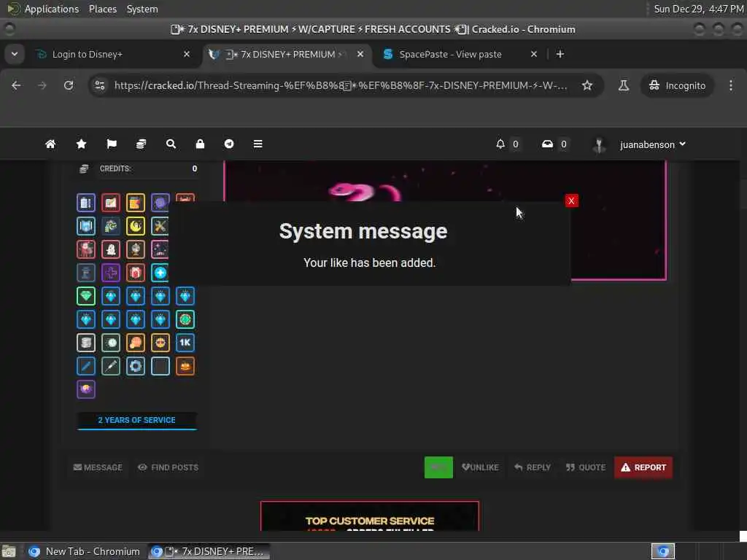
Task: Open a new browser tab
Action: point(560,54)
